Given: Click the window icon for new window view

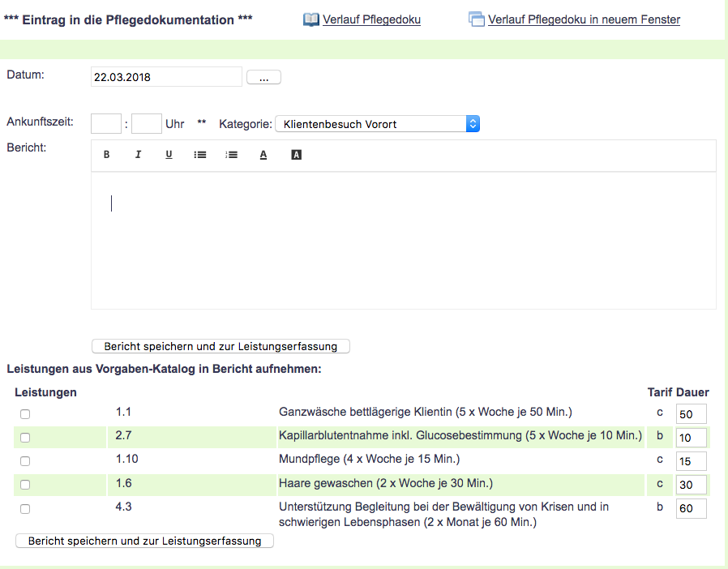Looking at the screenshot, I should coord(477,19).
